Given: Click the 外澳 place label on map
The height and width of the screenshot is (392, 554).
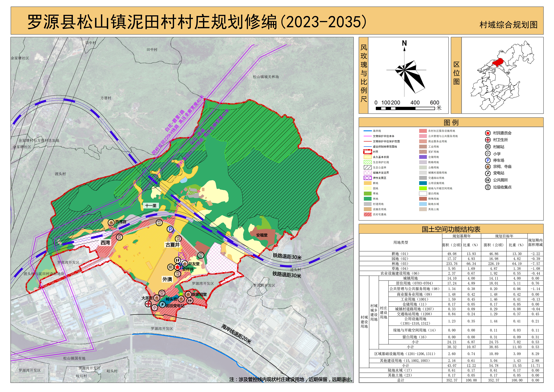Looking at the screenshot, I should tap(167, 279).
